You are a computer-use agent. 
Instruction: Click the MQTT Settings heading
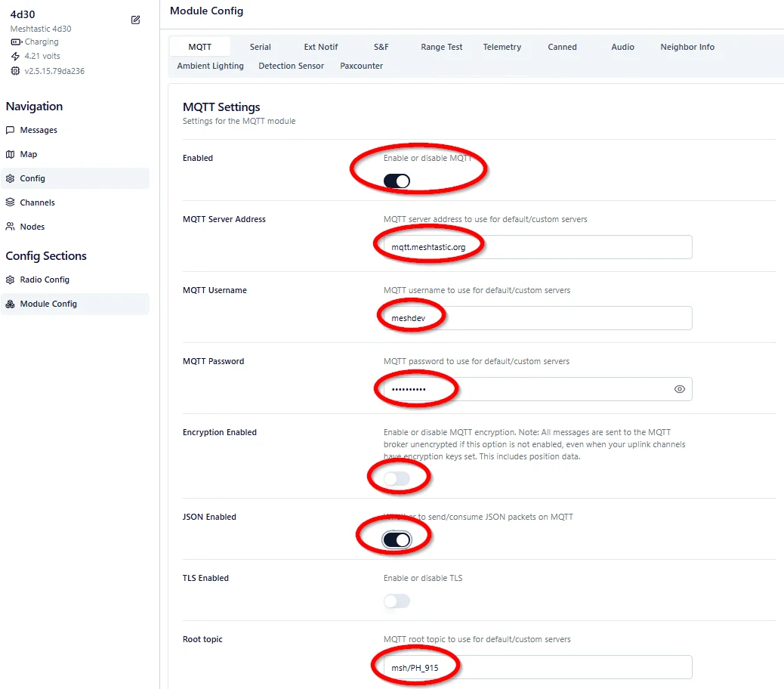[x=221, y=107]
